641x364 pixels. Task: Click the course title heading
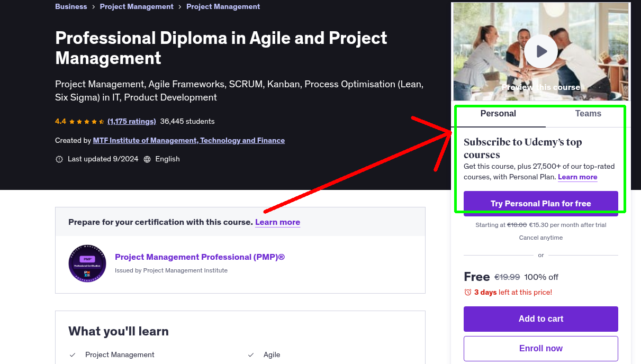click(x=221, y=48)
